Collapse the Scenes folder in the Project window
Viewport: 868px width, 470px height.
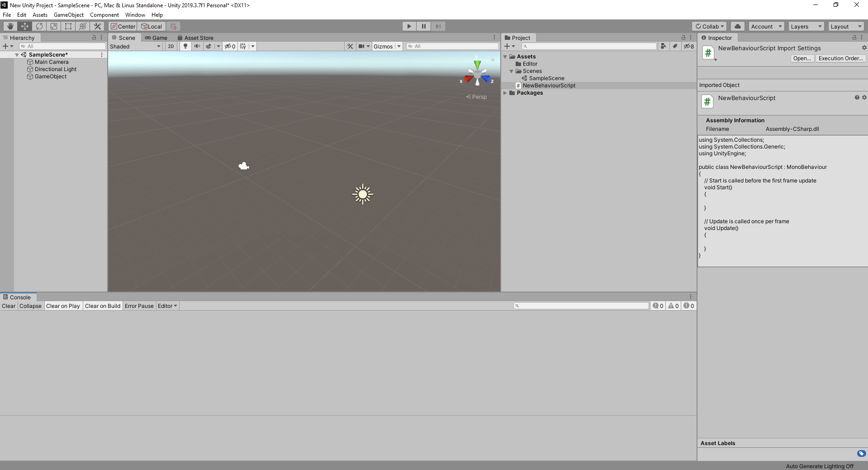click(x=512, y=71)
